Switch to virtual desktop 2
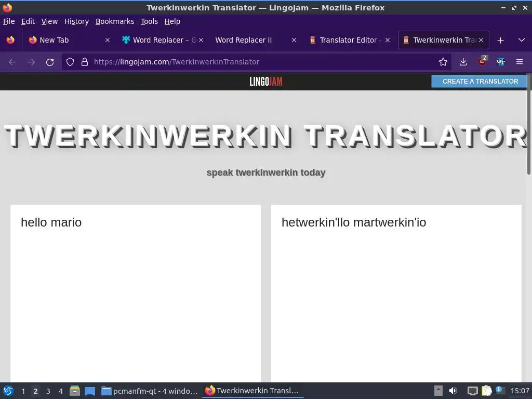This screenshot has width=532, height=399. click(x=36, y=391)
